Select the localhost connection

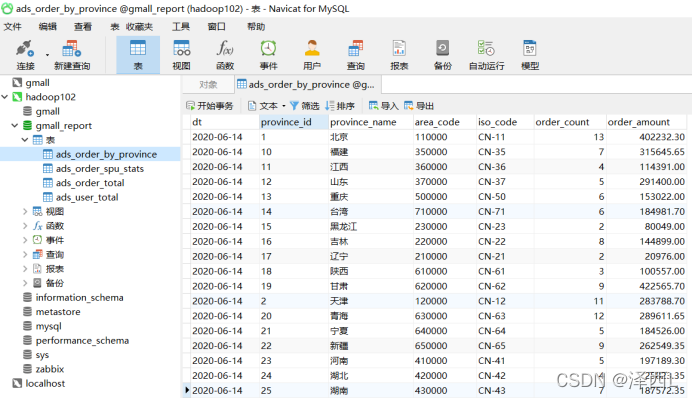point(45,384)
